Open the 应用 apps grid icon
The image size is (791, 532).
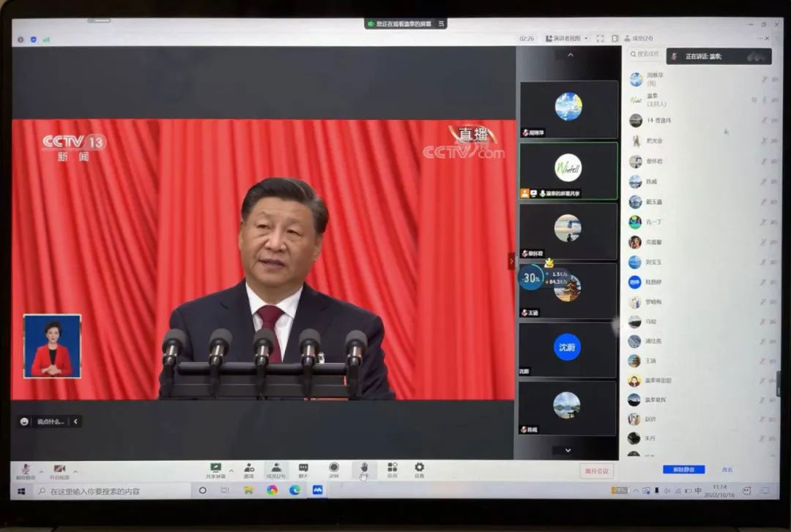[x=393, y=469]
